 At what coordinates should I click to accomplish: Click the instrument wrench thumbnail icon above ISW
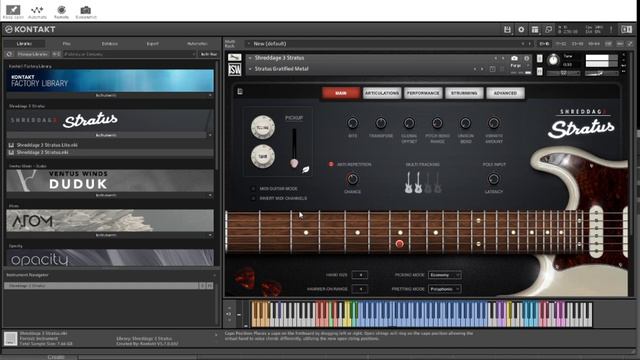(x=234, y=58)
